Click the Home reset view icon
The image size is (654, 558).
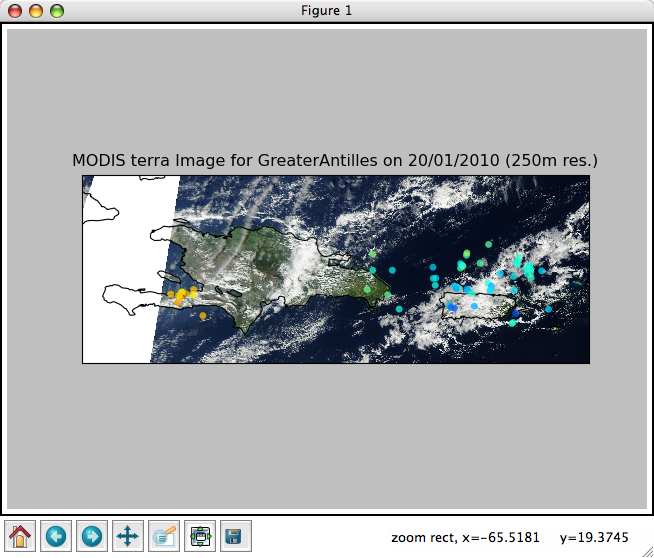point(20,536)
